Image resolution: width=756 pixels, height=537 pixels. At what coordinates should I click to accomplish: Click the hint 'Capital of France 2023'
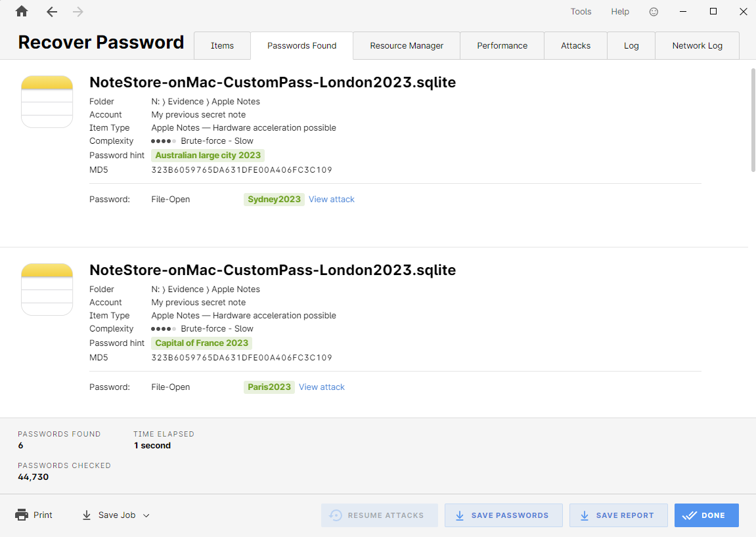coord(202,343)
